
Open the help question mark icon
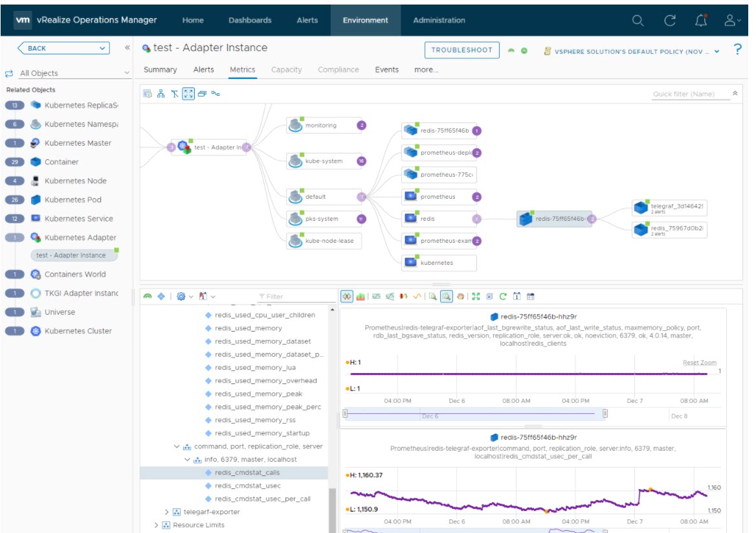coord(737,50)
